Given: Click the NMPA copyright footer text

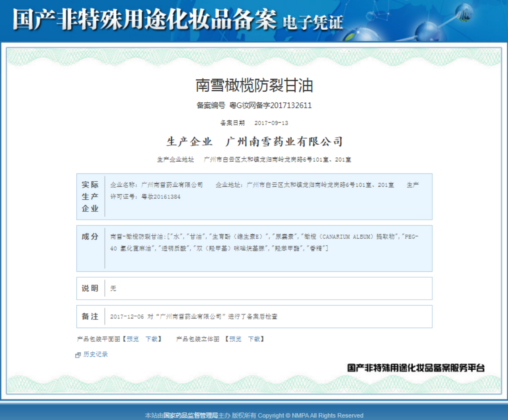Looking at the screenshot, I should pyautogui.click(x=254, y=415).
